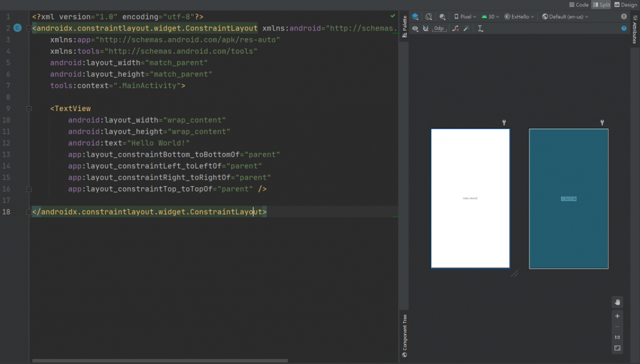Image resolution: width=640 pixels, height=364 pixels.
Task: Set zoom to 1:1 actual size
Action: point(617,338)
